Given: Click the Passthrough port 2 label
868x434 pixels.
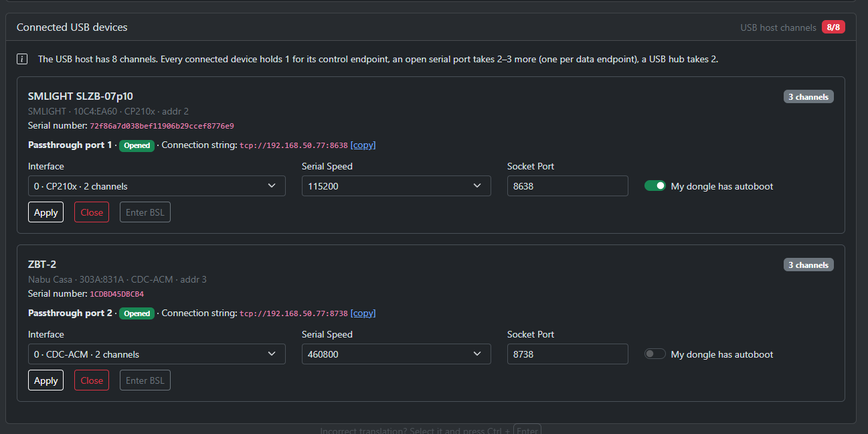Looking at the screenshot, I should tap(70, 313).
